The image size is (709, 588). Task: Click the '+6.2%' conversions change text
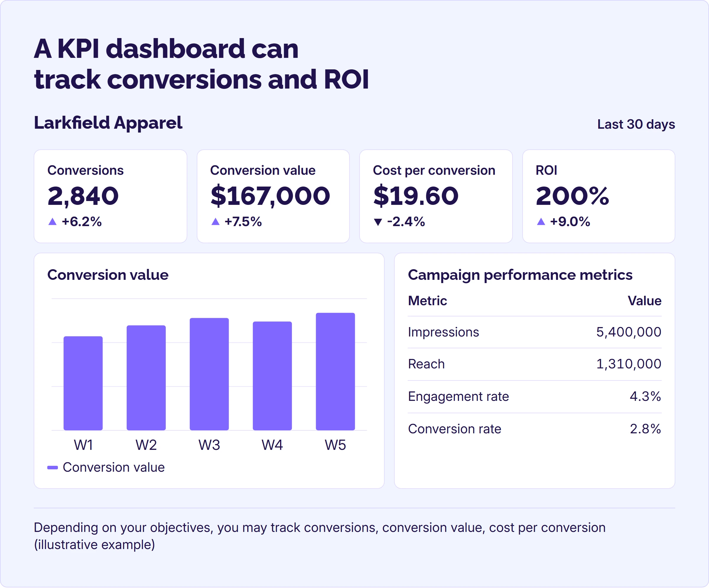pyautogui.click(x=82, y=222)
